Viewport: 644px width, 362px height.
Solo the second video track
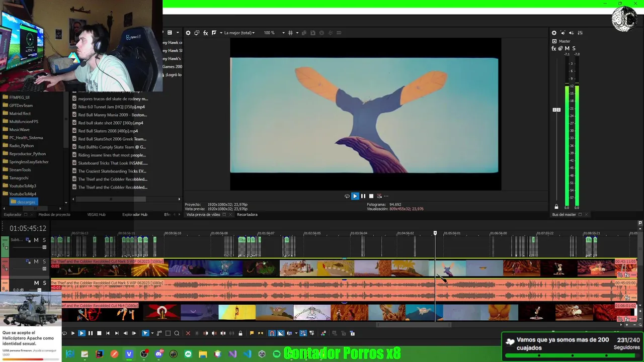pyautogui.click(x=44, y=261)
